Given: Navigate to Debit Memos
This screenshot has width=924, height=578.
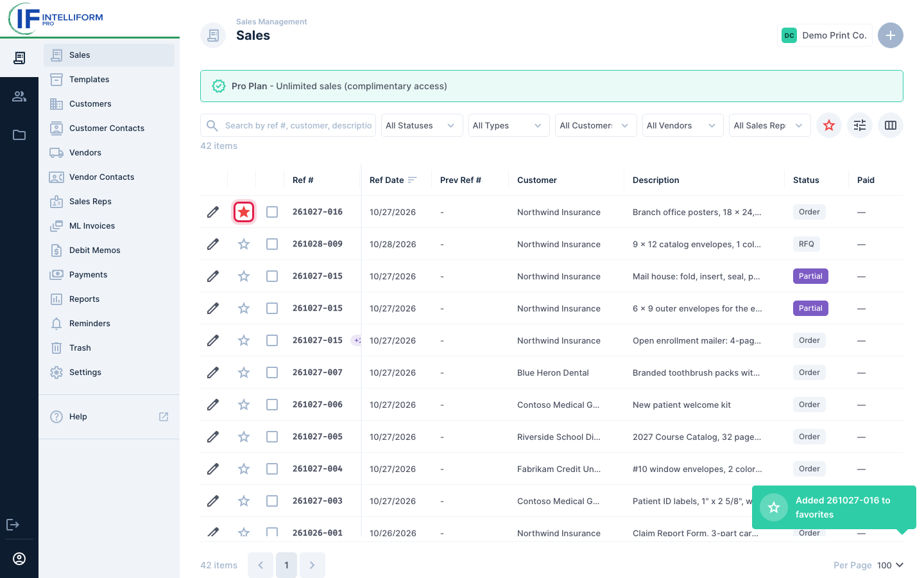Looking at the screenshot, I should pyautogui.click(x=109, y=250).
